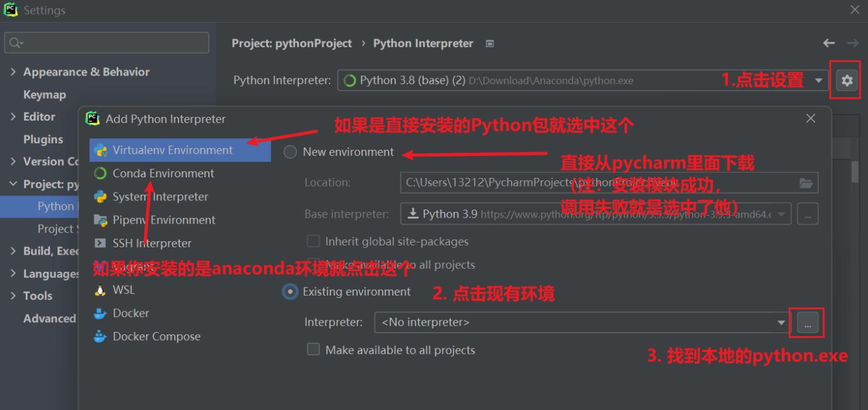Select the New environment radio button
The width and height of the screenshot is (868, 410).
pos(290,152)
